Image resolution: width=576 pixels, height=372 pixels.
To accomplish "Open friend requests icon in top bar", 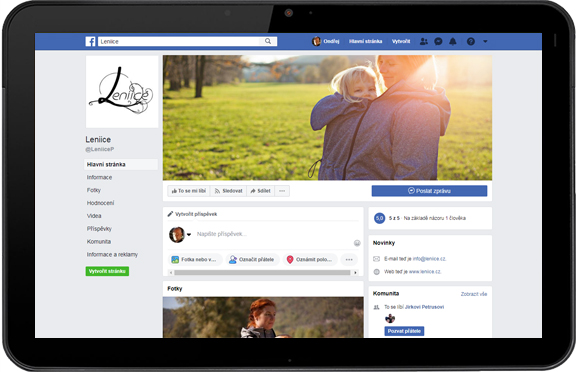I will (x=424, y=41).
